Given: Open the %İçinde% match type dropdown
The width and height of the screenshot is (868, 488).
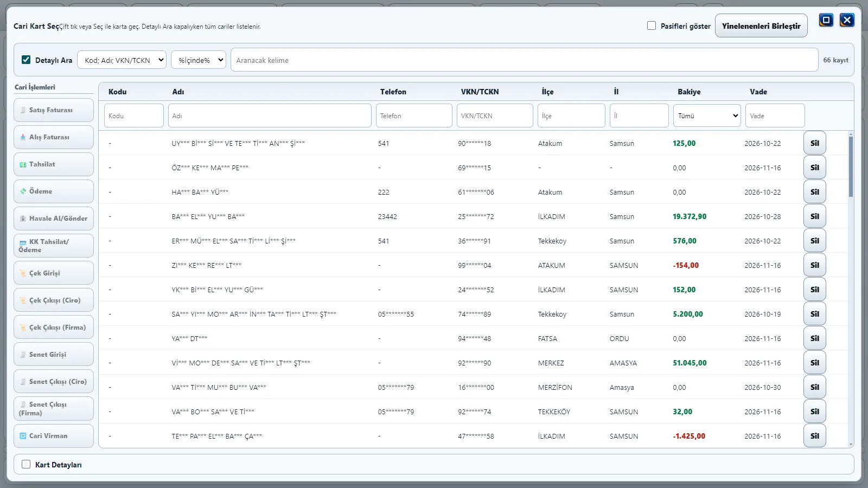Looking at the screenshot, I should (199, 60).
